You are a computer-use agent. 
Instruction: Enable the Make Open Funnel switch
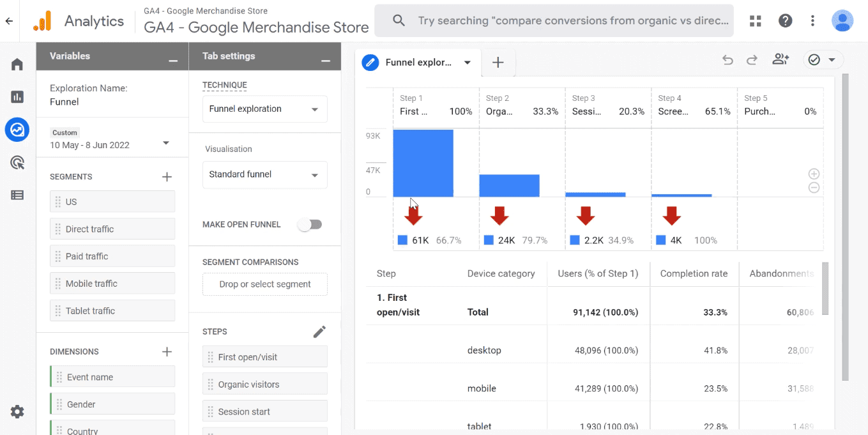point(310,224)
